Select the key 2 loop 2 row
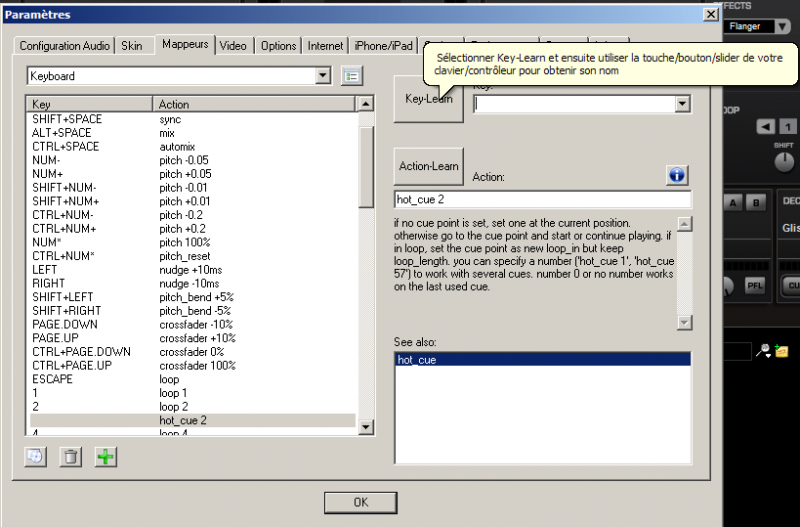 coord(192,407)
